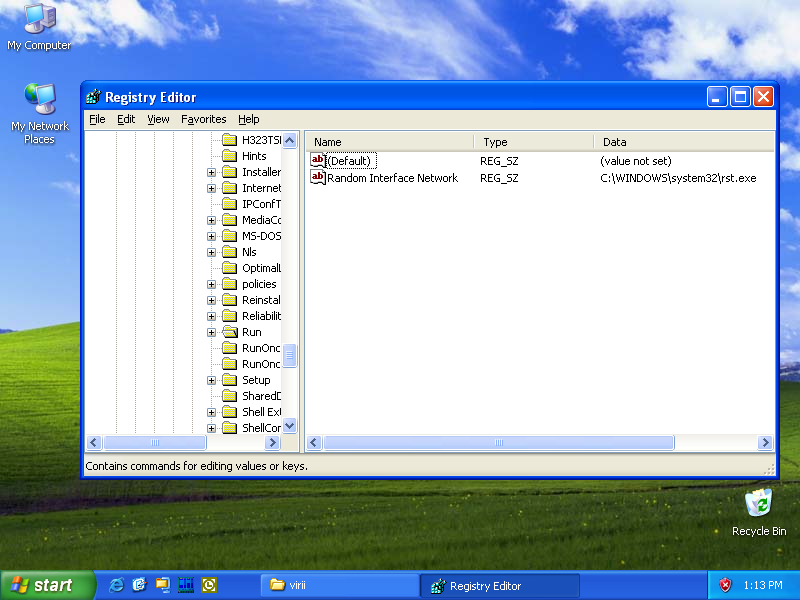Screen dimensions: 800x600
Task: Click the tree pane vertical scrollbar thumb
Action: point(290,355)
